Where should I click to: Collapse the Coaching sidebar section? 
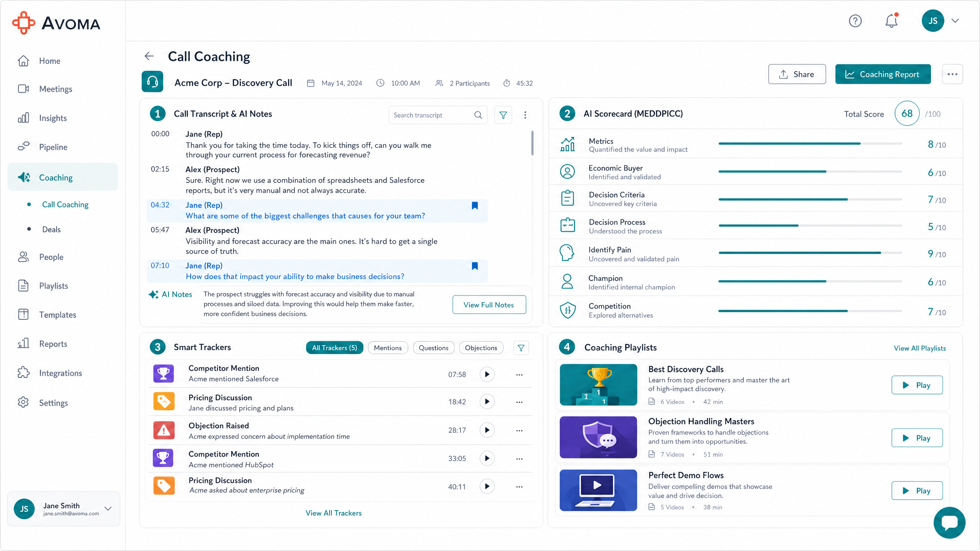tap(63, 177)
